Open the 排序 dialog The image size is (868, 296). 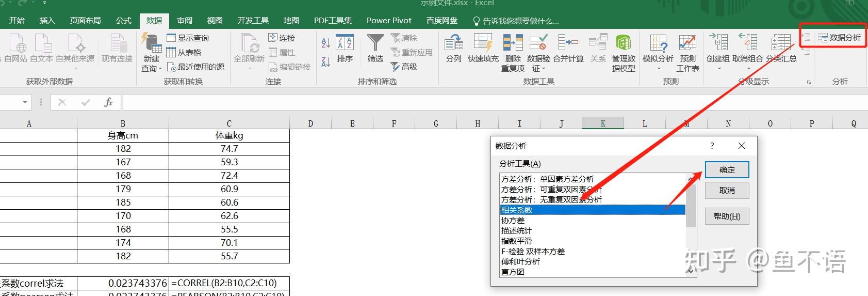pyautogui.click(x=345, y=49)
